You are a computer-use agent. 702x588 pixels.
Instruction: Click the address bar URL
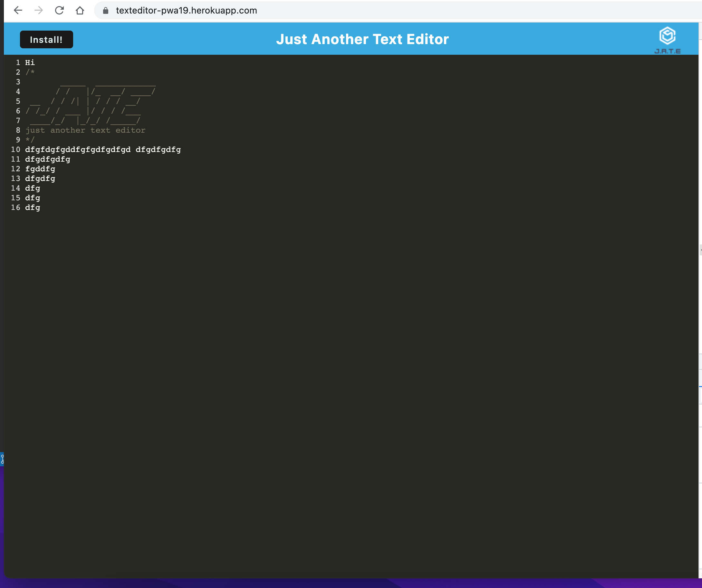pyautogui.click(x=186, y=10)
